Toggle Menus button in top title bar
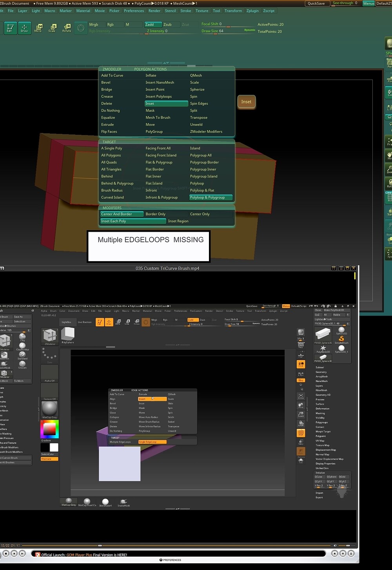 (x=368, y=3)
